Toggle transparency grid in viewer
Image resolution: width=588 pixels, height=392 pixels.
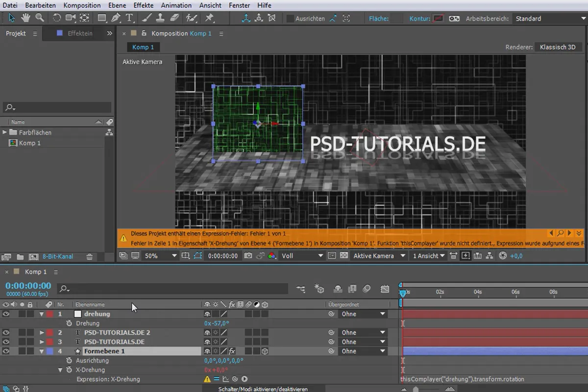pyautogui.click(x=344, y=256)
